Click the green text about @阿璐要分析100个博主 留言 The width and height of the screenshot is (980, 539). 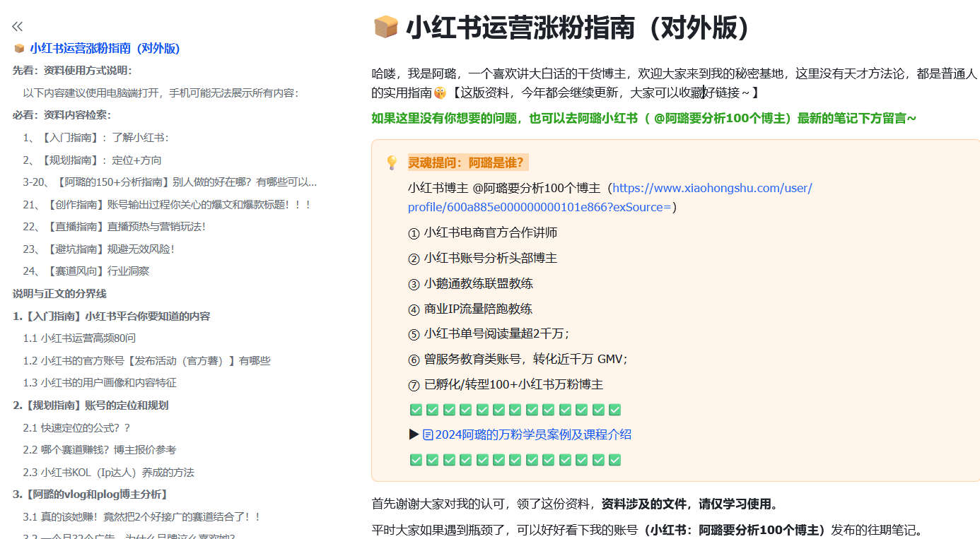[x=644, y=119]
